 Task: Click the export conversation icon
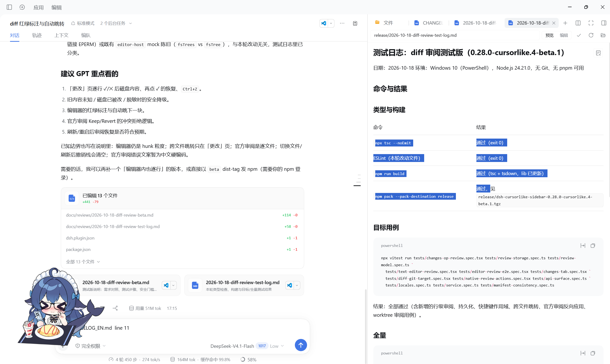[x=355, y=23]
